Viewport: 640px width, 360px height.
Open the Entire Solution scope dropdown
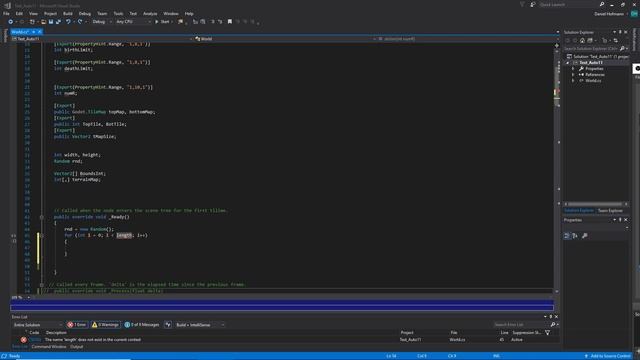coord(38,325)
